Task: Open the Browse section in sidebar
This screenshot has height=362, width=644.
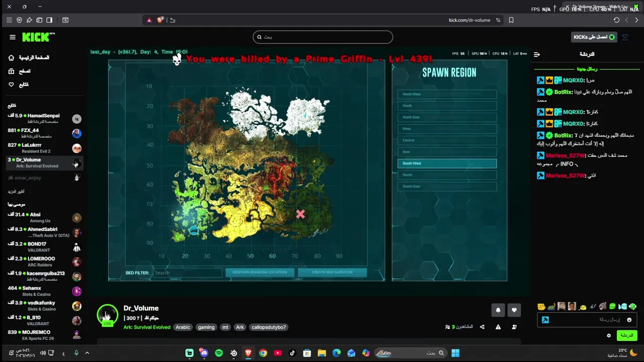Action: pyautogui.click(x=20, y=71)
